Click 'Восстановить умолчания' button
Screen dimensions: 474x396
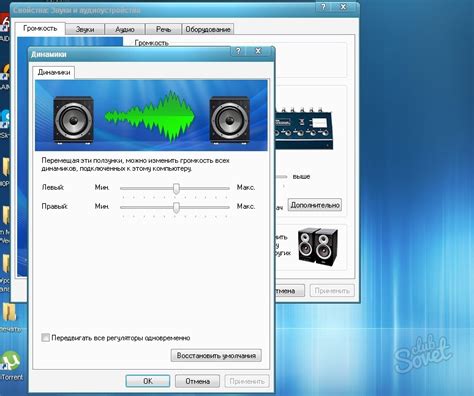(x=216, y=355)
